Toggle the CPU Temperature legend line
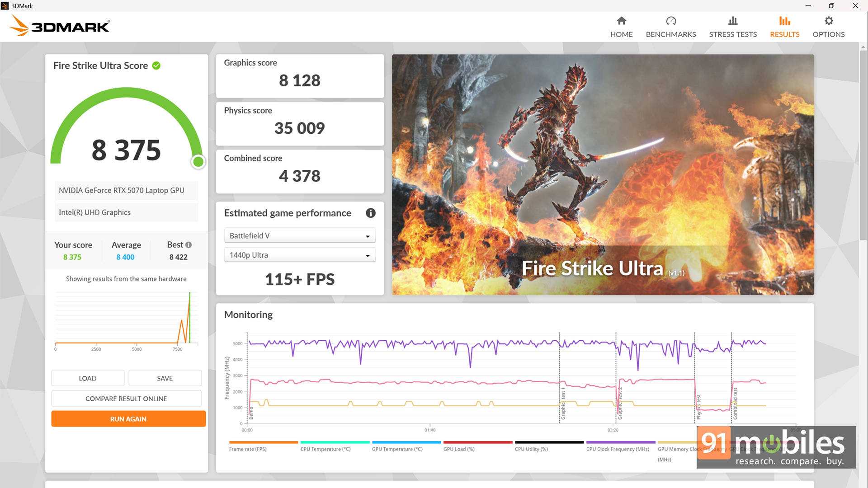The image size is (868, 488). click(x=335, y=446)
